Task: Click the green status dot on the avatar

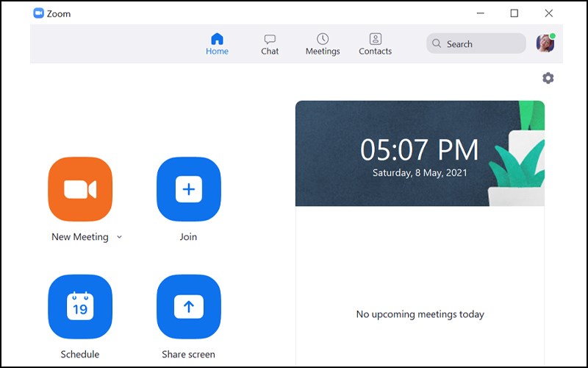Action: [x=552, y=36]
